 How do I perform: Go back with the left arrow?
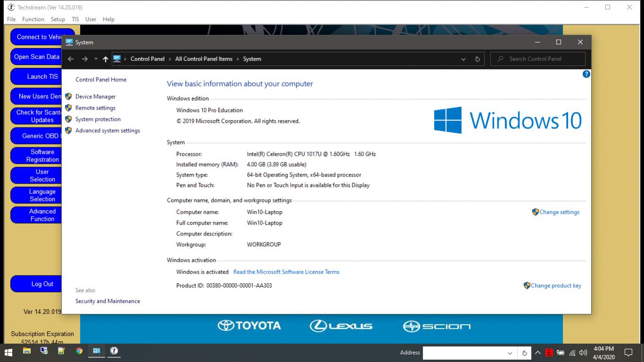pos(71,59)
